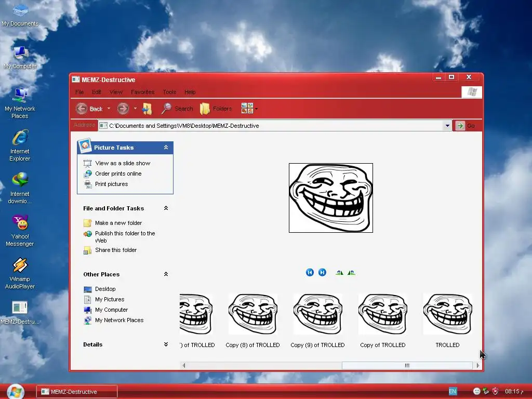
Task: Select the Internet Explorer desktop icon
Action: click(20, 146)
